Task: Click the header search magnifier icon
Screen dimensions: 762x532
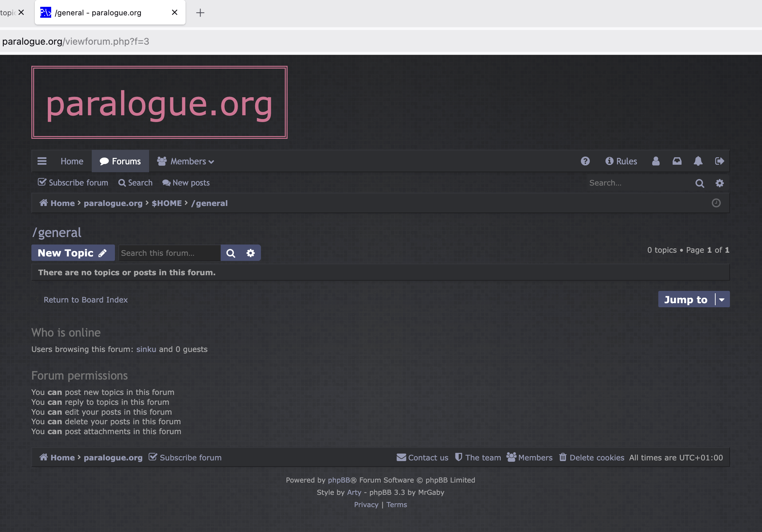Action: click(700, 183)
